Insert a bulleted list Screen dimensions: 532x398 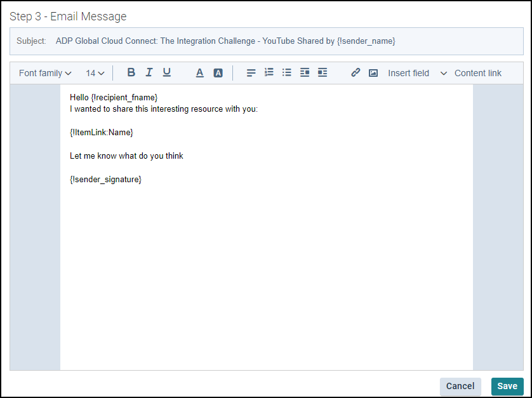287,73
